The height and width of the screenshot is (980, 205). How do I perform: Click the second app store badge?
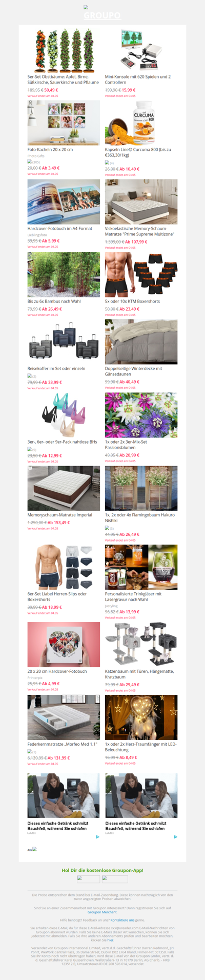[x=115, y=879]
